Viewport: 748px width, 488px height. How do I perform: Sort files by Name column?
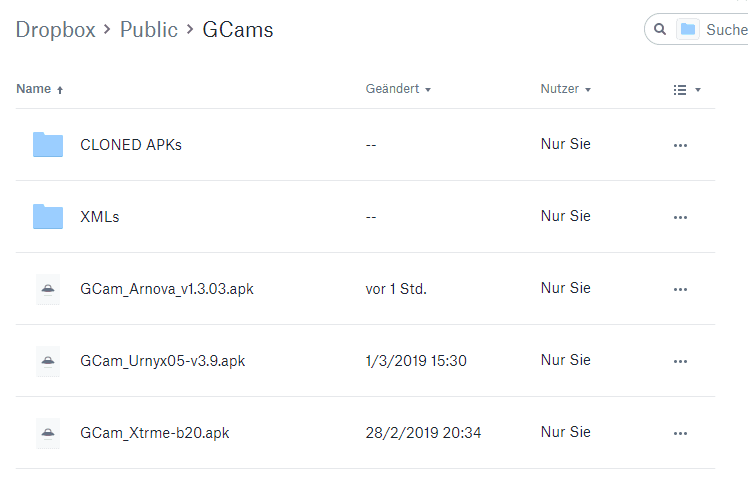40,89
